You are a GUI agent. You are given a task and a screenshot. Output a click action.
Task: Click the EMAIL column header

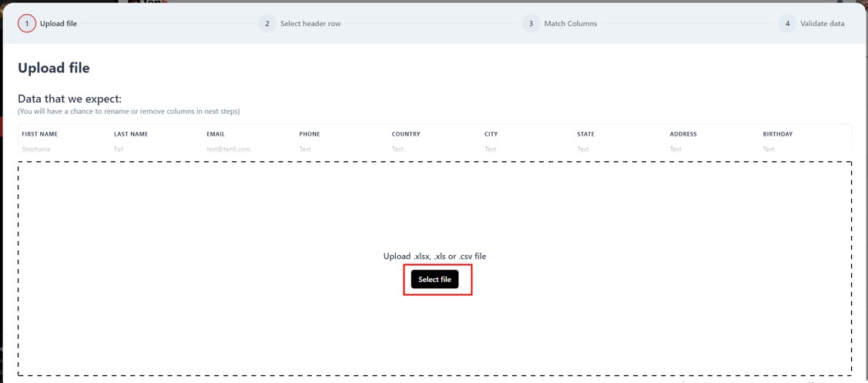click(x=216, y=134)
